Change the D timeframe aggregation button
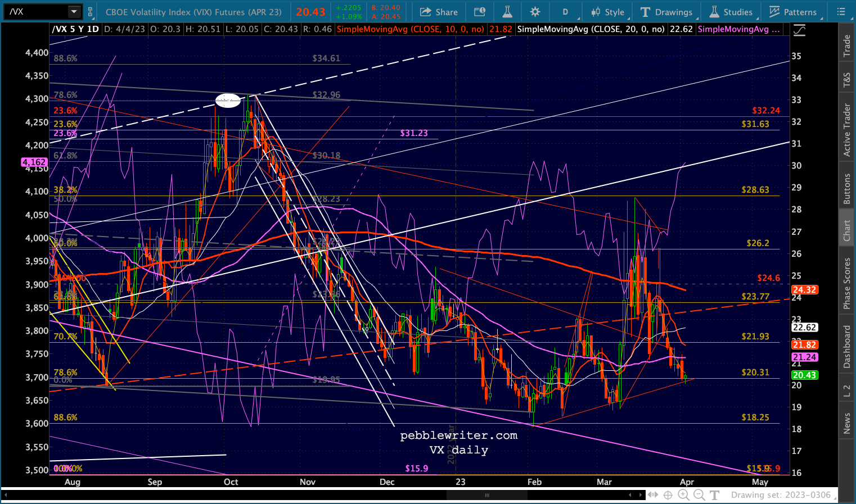 coord(565,12)
